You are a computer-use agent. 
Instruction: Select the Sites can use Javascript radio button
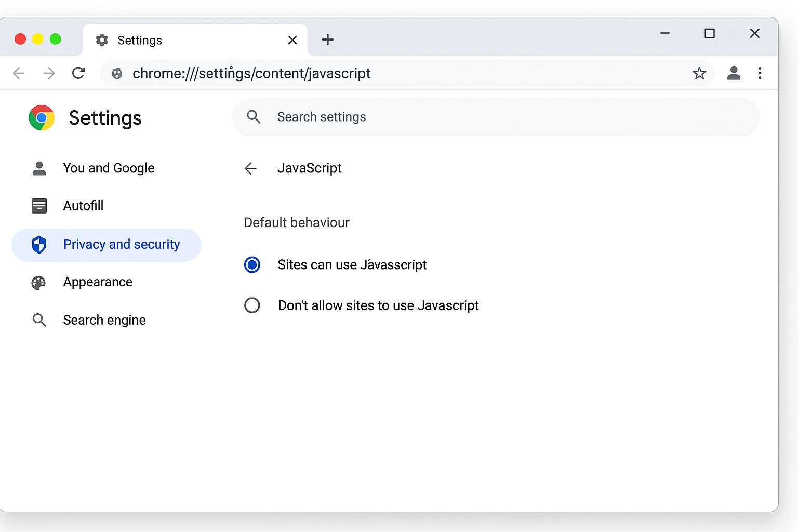pos(252,264)
